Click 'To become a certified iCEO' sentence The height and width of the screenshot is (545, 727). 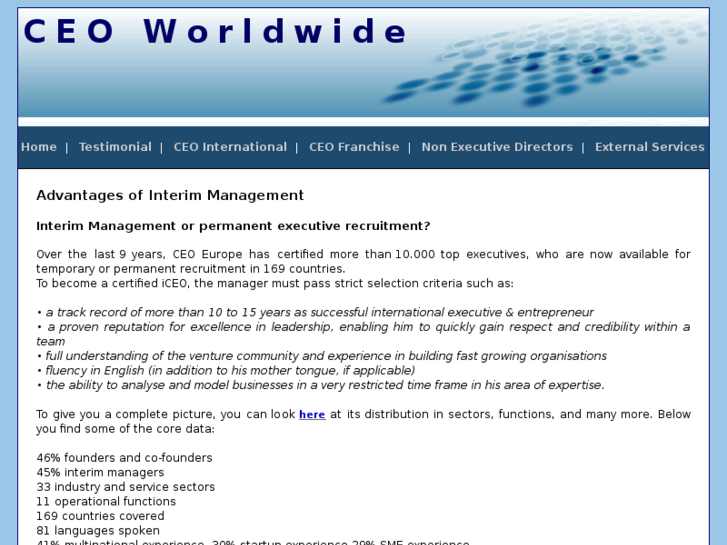(275, 283)
